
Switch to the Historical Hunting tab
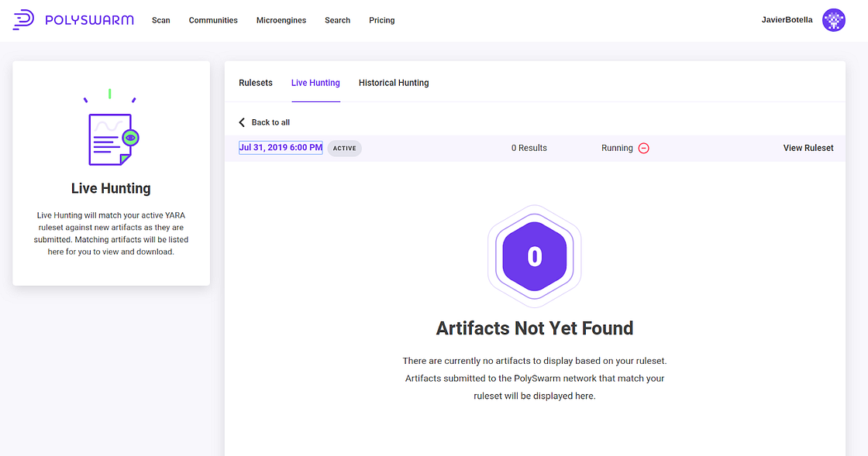click(x=394, y=83)
